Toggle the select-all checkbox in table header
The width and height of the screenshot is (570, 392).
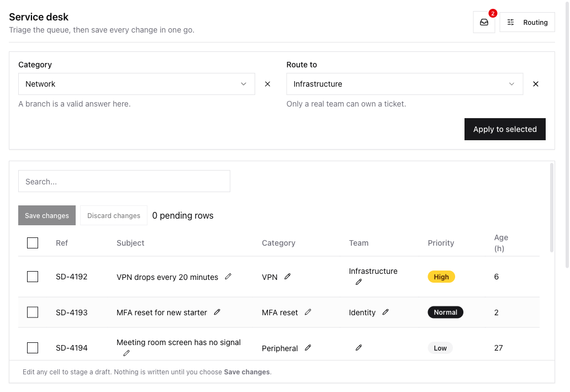(33, 243)
